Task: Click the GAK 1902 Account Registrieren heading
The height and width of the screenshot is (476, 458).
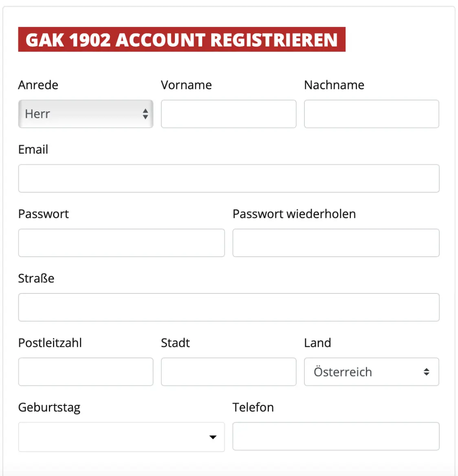Action: (182, 40)
